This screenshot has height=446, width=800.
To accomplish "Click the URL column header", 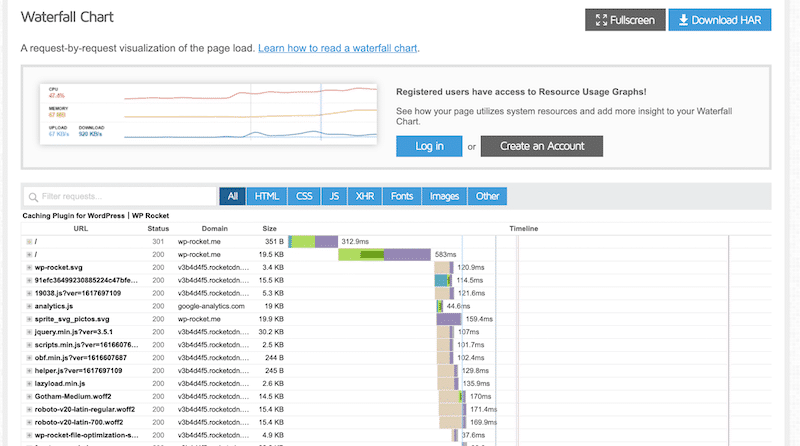I will coord(81,229).
